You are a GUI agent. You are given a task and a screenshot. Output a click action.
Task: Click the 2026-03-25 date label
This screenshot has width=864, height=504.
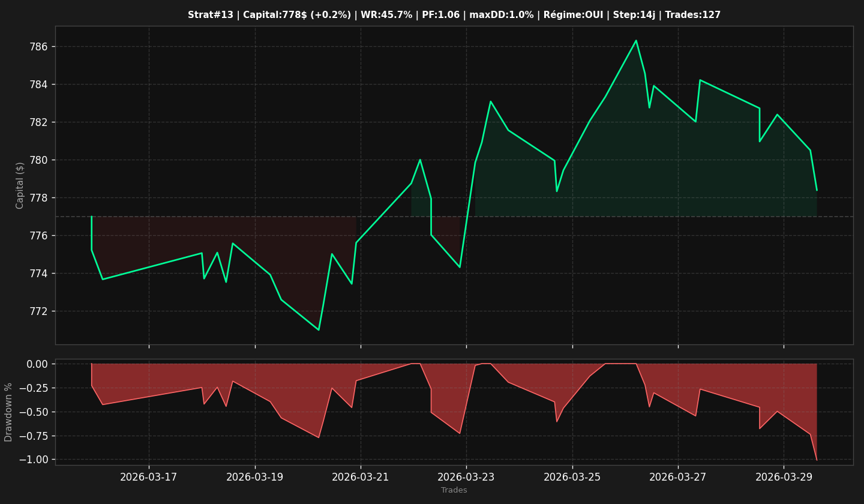572,477
